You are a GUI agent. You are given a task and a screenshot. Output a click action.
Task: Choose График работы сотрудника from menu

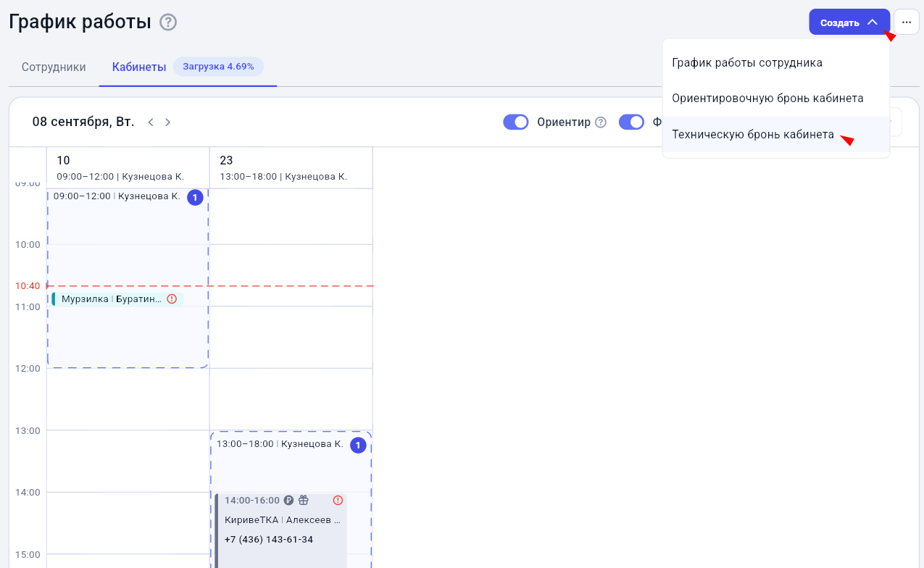click(776, 63)
